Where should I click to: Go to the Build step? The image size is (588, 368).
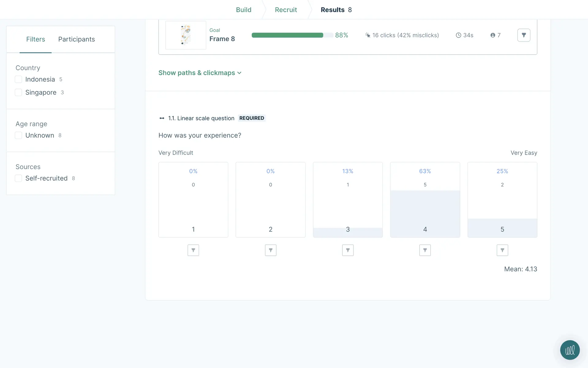pyautogui.click(x=243, y=10)
